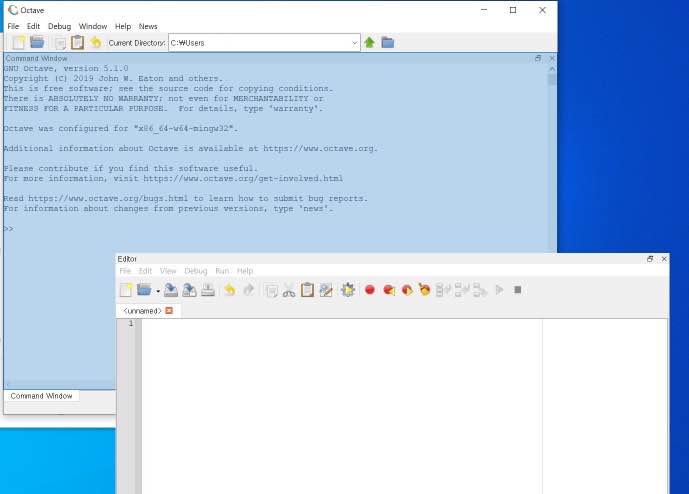Click Undo arrow in Octave main toolbar

point(96,43)
